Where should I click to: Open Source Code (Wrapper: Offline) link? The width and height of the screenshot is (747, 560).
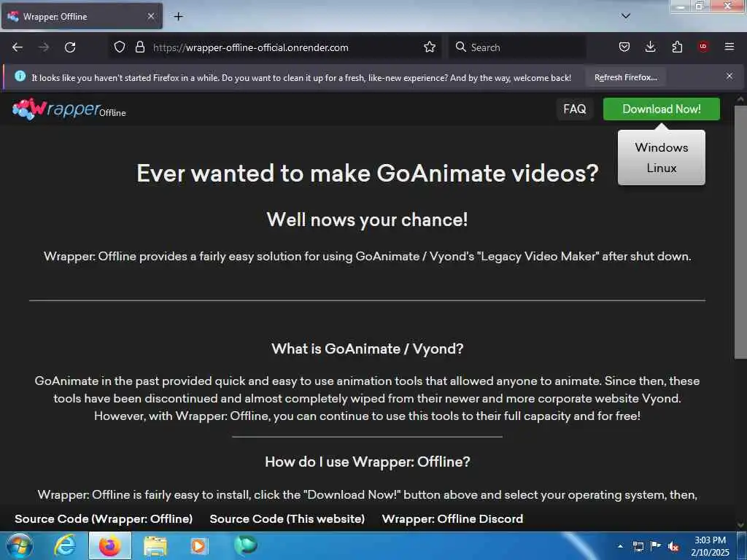click(x=104, y=518)
